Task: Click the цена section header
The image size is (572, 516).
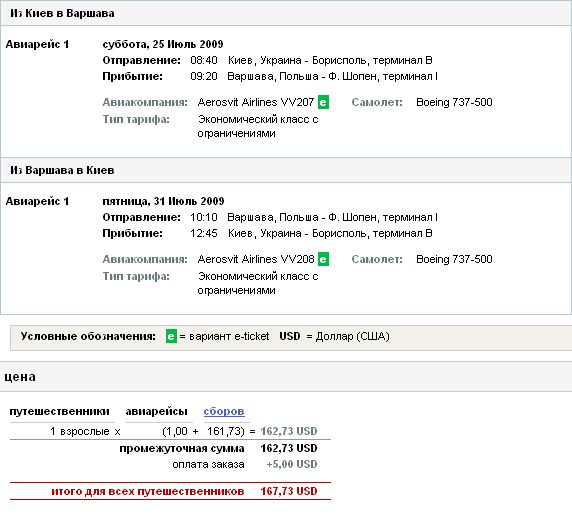Action: coord(20,377)
